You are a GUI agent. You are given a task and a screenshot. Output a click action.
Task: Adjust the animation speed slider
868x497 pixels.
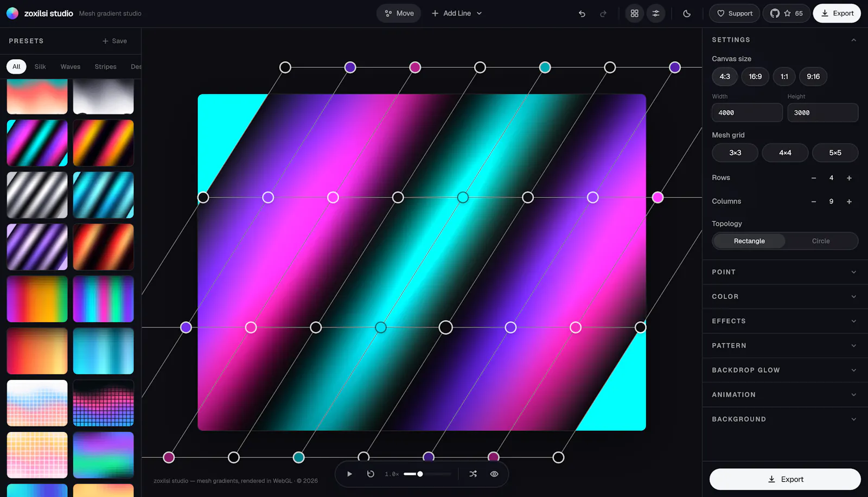(427, 474)
